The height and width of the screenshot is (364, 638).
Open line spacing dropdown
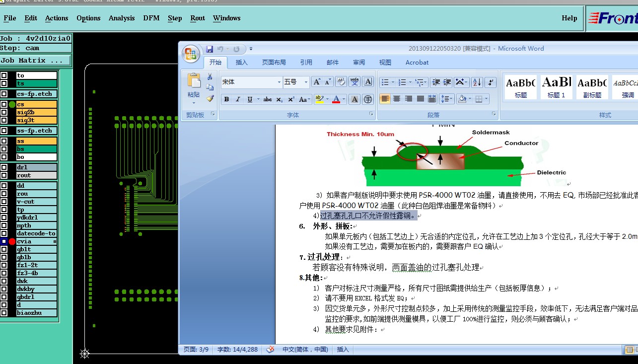447,99
